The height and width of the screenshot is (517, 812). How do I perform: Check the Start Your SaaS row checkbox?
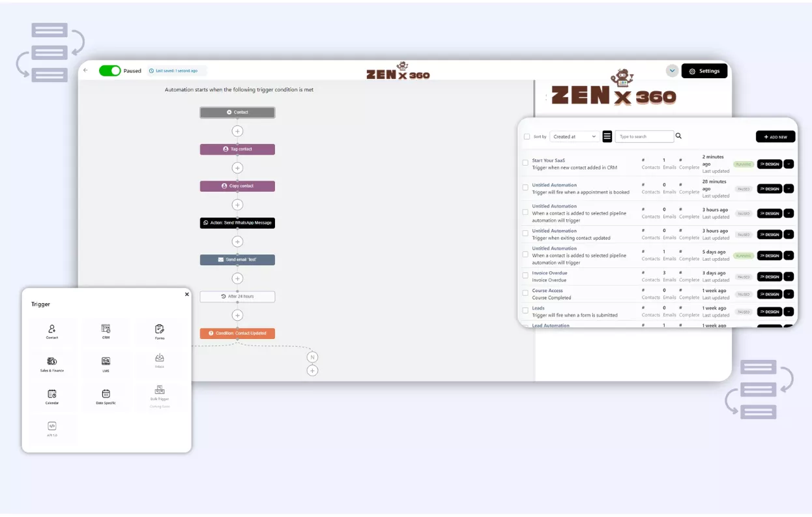coord(525,163)
